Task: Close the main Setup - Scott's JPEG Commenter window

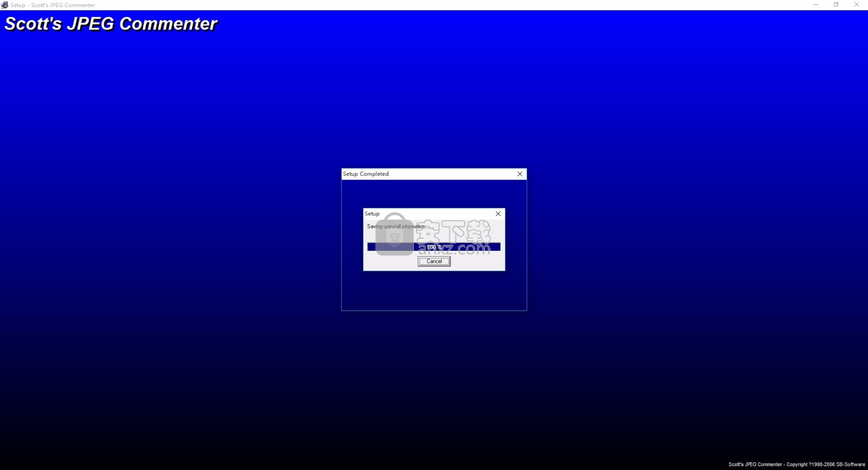Action: click(857, 5)
